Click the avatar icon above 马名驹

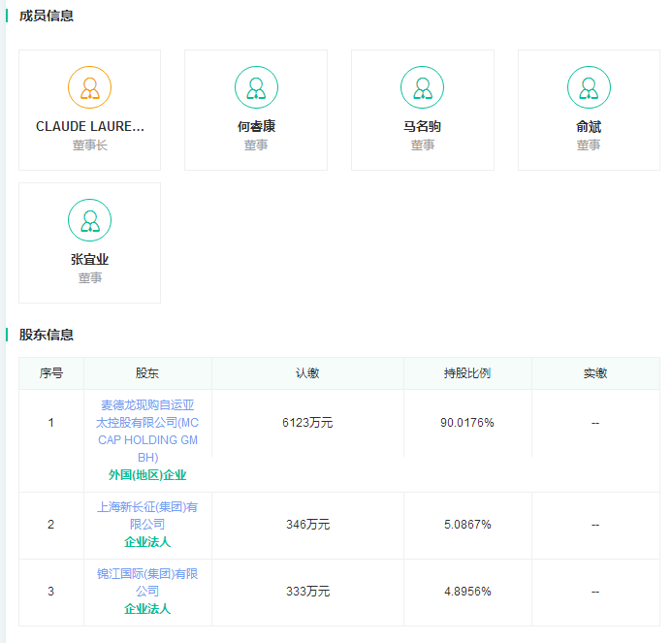[x=422, y=87]
